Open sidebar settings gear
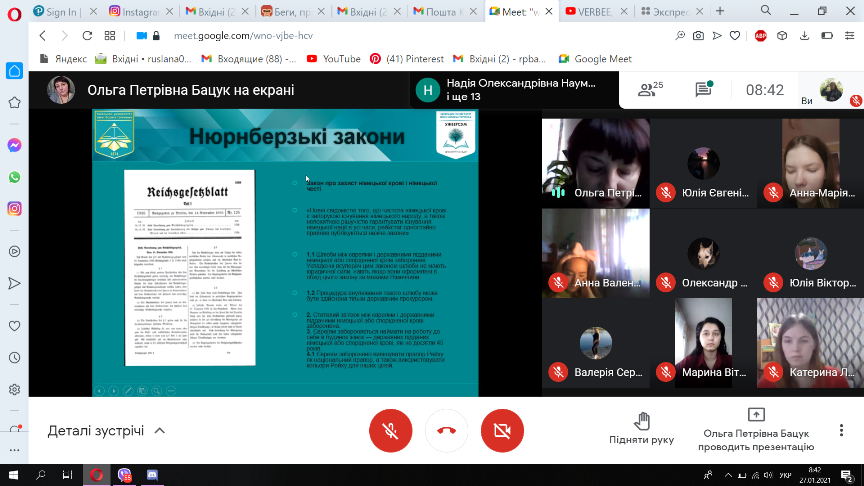Screen dimensions: 864x486 coord(14,390)
